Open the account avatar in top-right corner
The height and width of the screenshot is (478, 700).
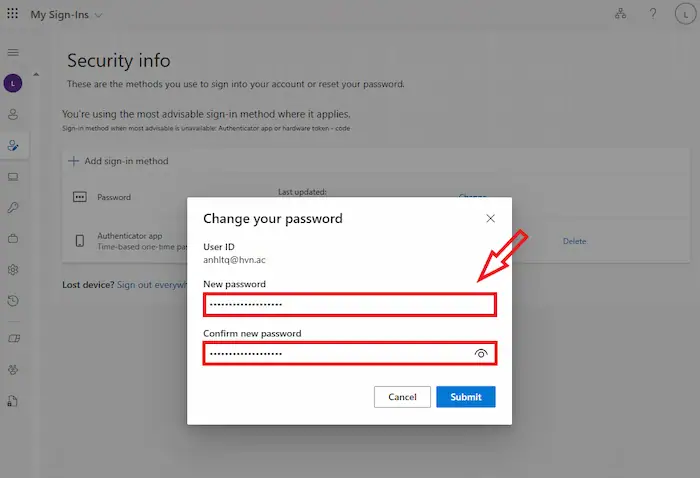(x=684, y=15)
